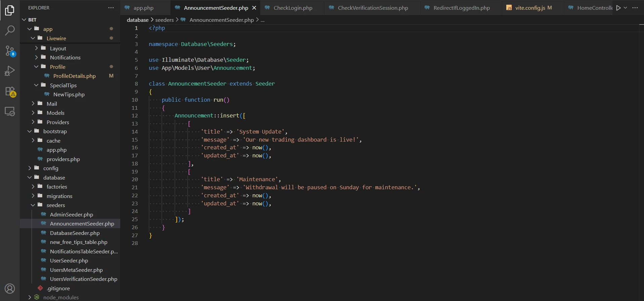Open Explorer views and more actions menu

click(111, 8)
